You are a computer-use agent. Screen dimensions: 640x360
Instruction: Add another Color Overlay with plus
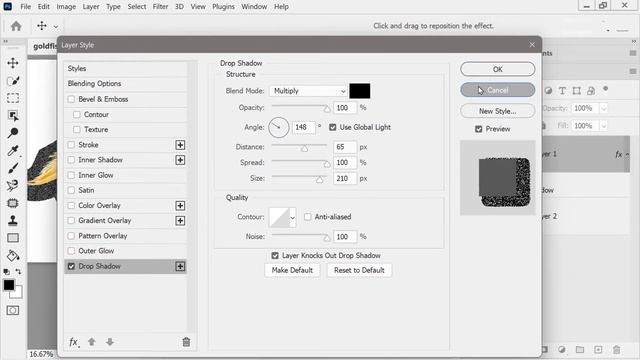180,206
